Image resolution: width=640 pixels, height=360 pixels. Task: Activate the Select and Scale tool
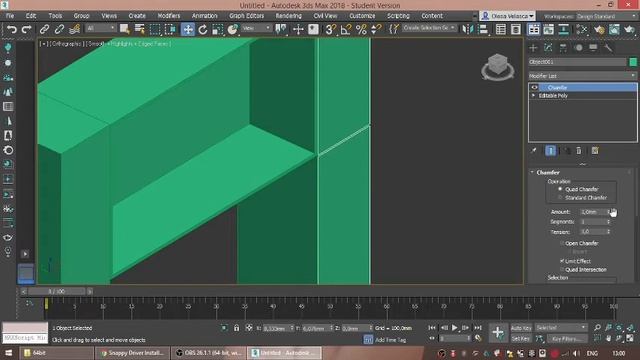(x=218, y=29)
